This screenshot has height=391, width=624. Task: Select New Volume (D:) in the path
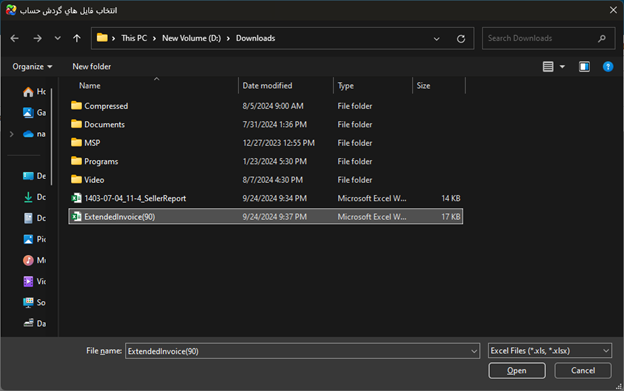(x=191, y=38)
